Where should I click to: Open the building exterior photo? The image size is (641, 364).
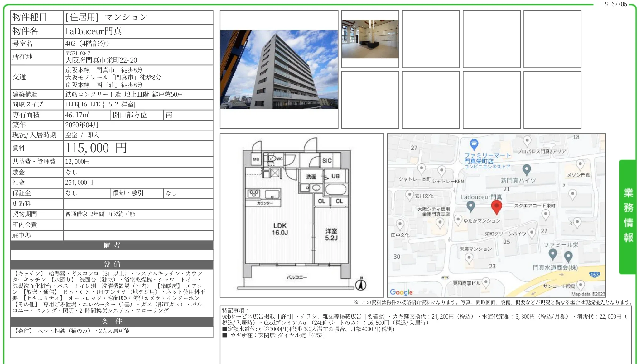point(279,69)
